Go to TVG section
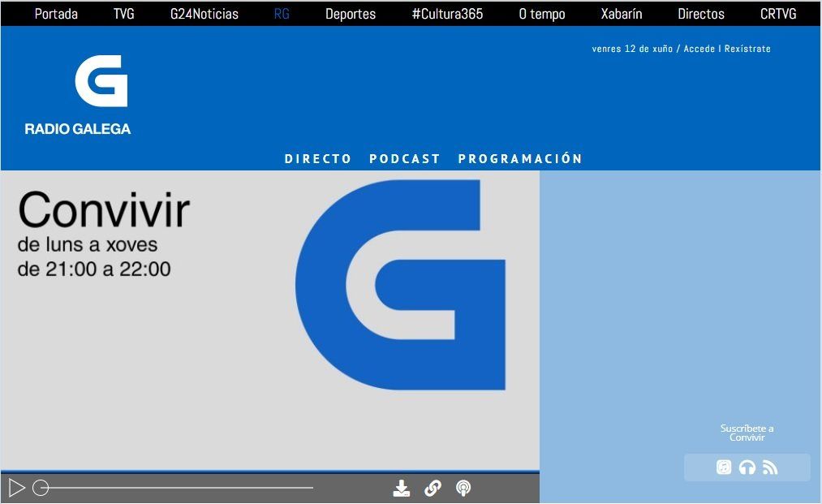The height and width of the screenshot is (504, 822). (123, 14)
